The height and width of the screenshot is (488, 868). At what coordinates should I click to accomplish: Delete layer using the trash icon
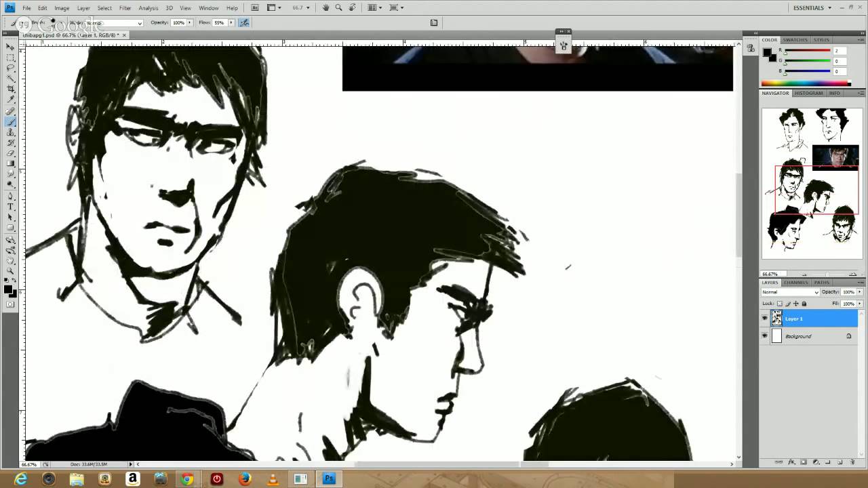click(x=852, y=462)
